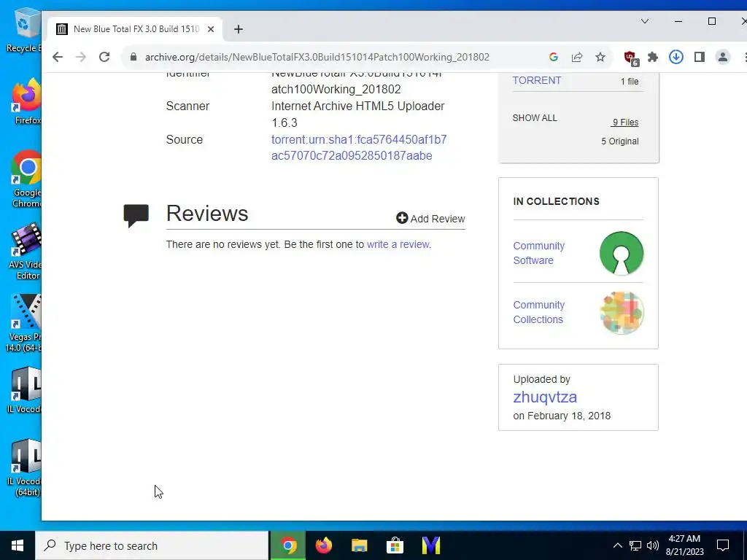Screen dimensions: 747x560
Task: Click the taskbar search box
Action: click(x=152, y=545)
